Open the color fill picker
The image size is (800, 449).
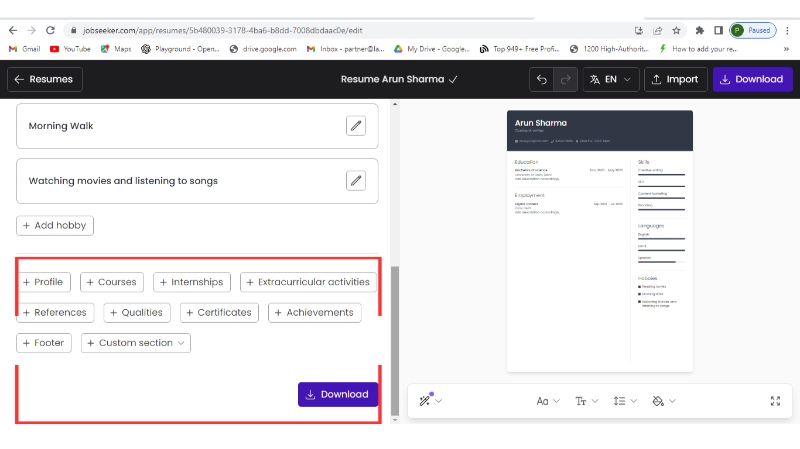point(663,401)
